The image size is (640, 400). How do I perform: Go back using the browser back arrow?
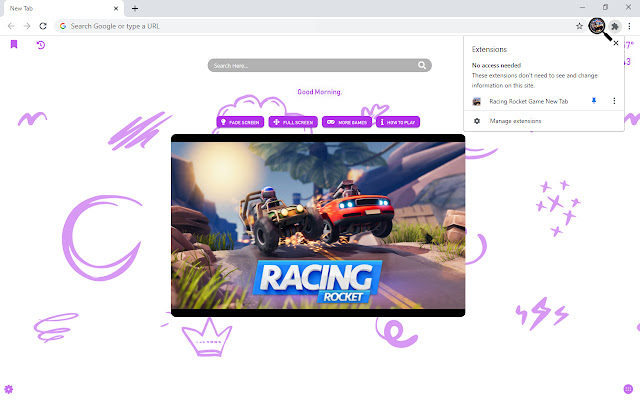(11, 26)
